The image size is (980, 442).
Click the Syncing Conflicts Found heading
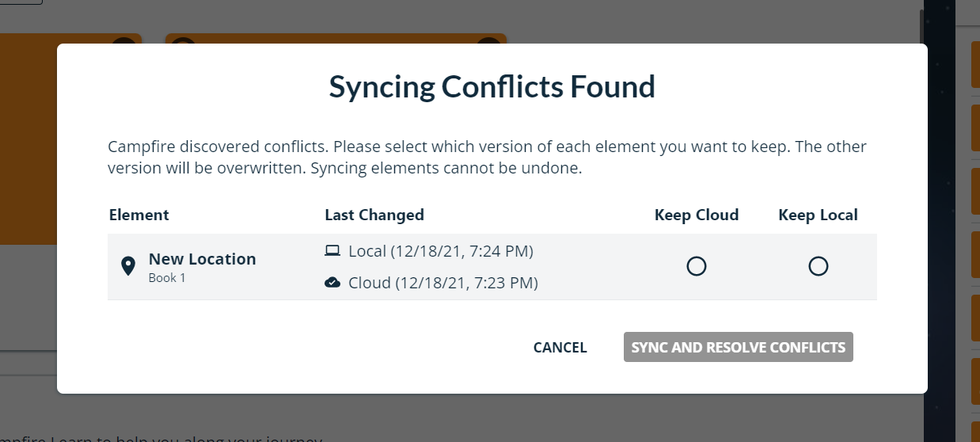pyautogui.click(x=492, y=86)
